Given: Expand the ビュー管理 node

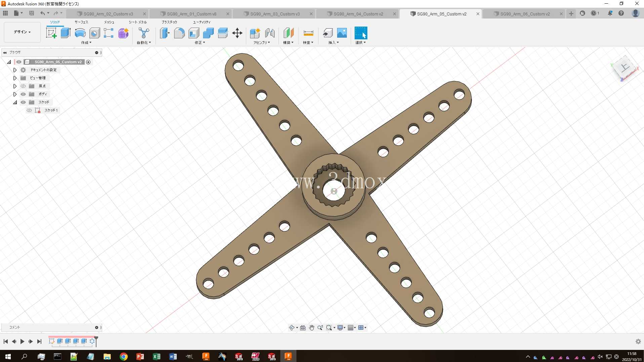Looking at the screenshot, I should [x=15, y=78].
